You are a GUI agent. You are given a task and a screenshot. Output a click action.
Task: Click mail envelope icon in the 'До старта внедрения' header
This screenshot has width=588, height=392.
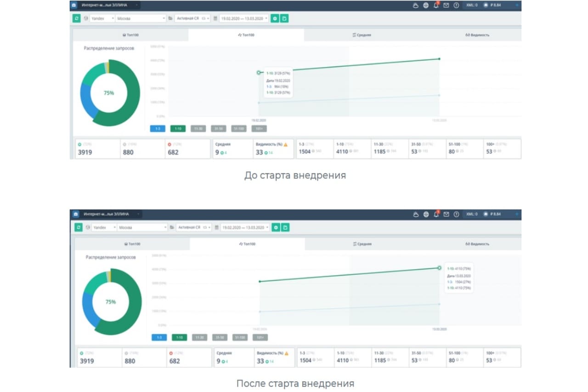(446, 6)
